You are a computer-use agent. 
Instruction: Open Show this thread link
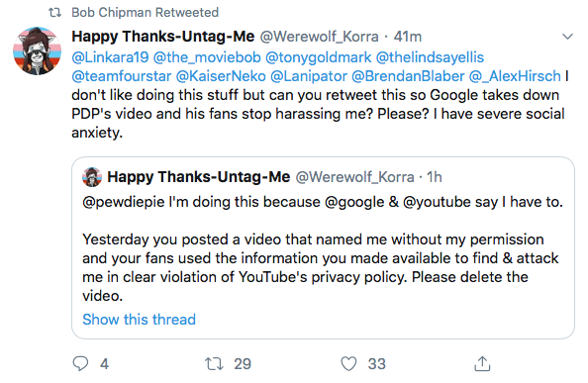(x=140, y=320)
